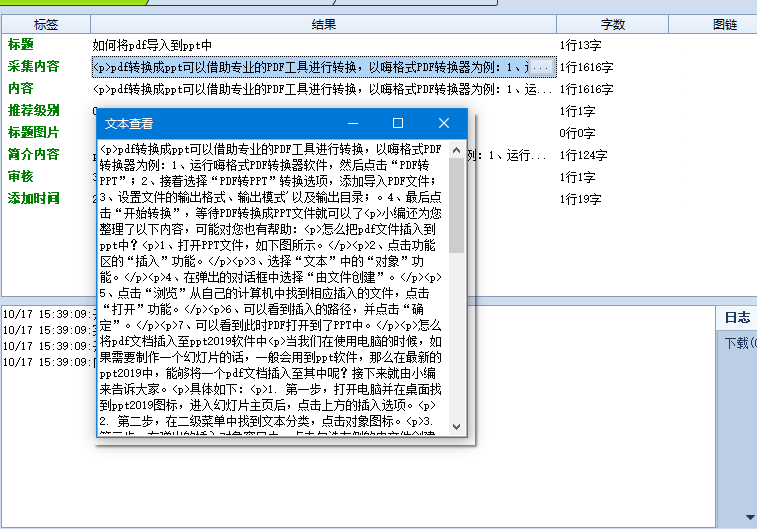The width and height of the screenshot is (757, 529).
Task: Click the 字数 column header
Action: point(612,24)
